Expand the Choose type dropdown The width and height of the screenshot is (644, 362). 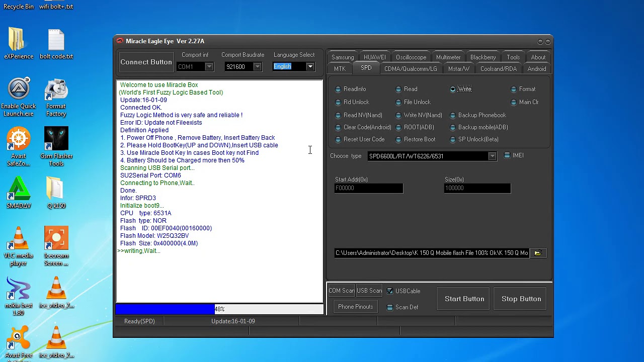492,156
